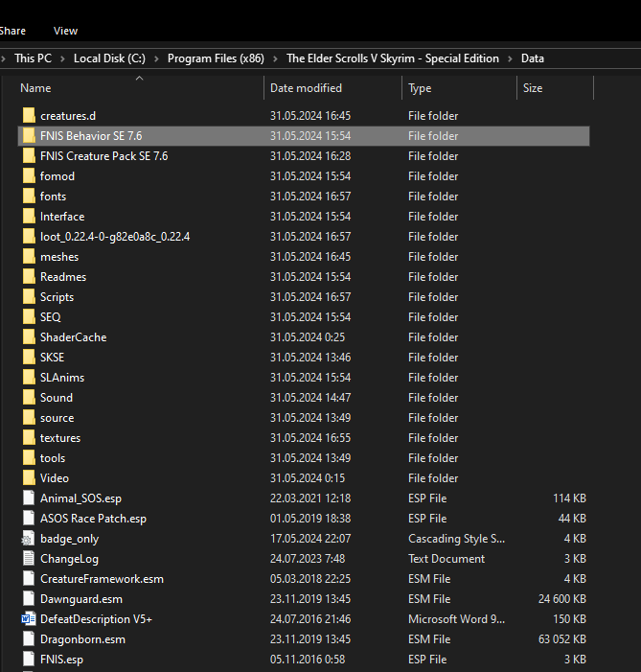
Task: Sort by Size column header
Action: (x=533, y=88)
